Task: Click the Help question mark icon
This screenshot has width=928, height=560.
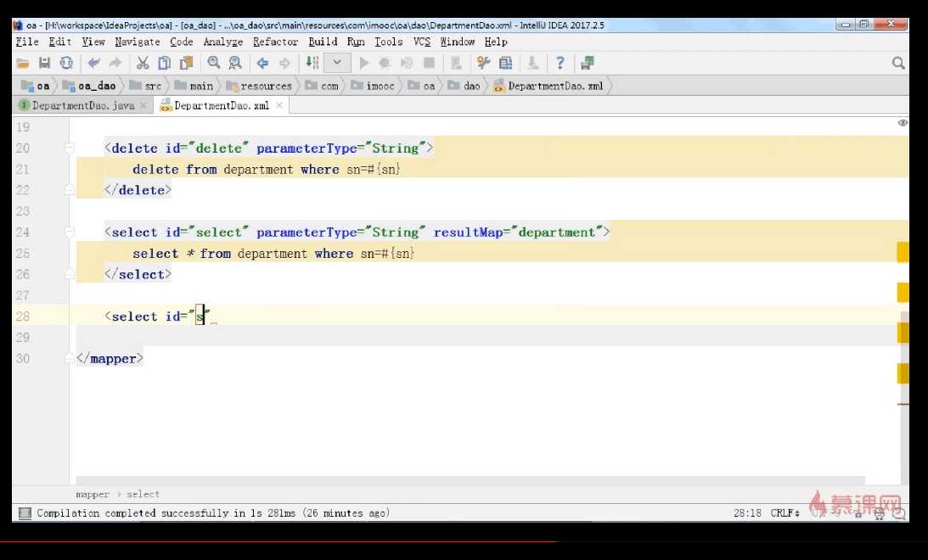Action: coord(560,64)
